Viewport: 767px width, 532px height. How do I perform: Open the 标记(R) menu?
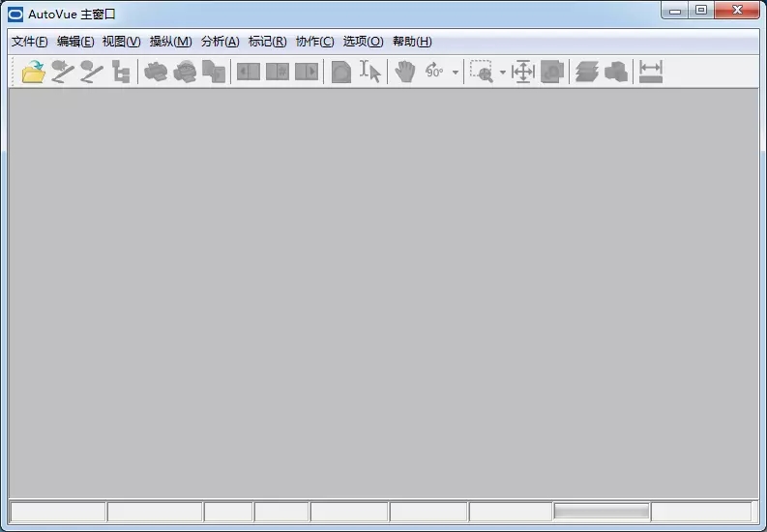268,42
